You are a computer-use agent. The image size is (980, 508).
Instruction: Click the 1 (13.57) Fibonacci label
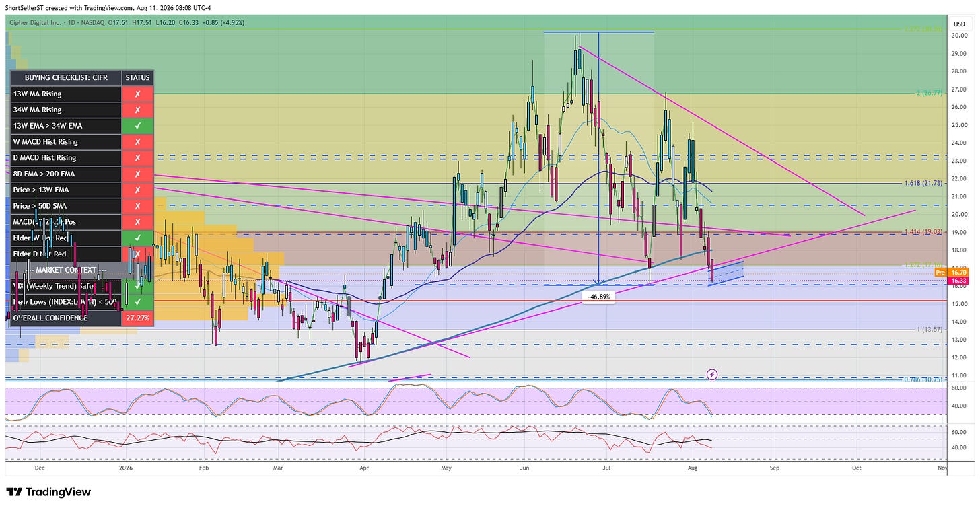pos(928,329)
